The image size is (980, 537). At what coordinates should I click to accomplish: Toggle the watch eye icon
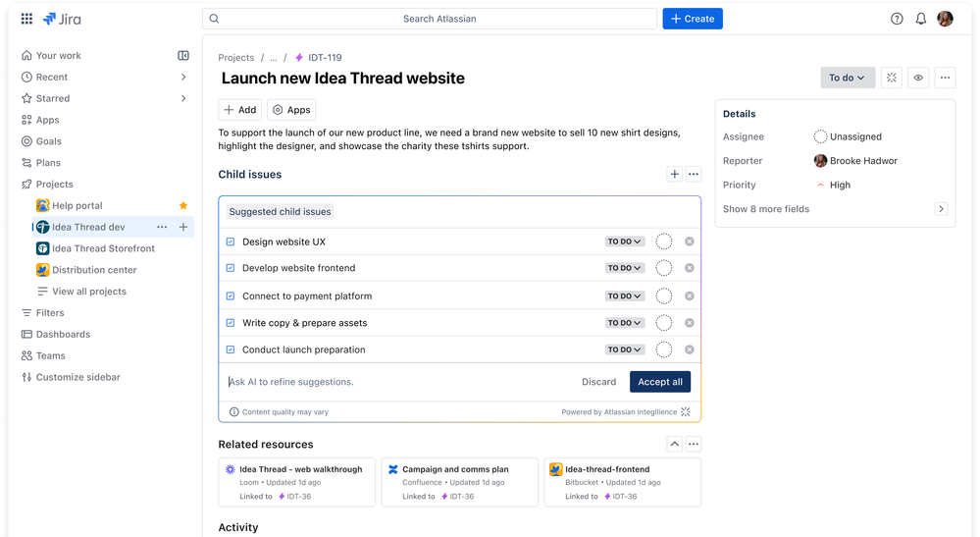[918, 78]
